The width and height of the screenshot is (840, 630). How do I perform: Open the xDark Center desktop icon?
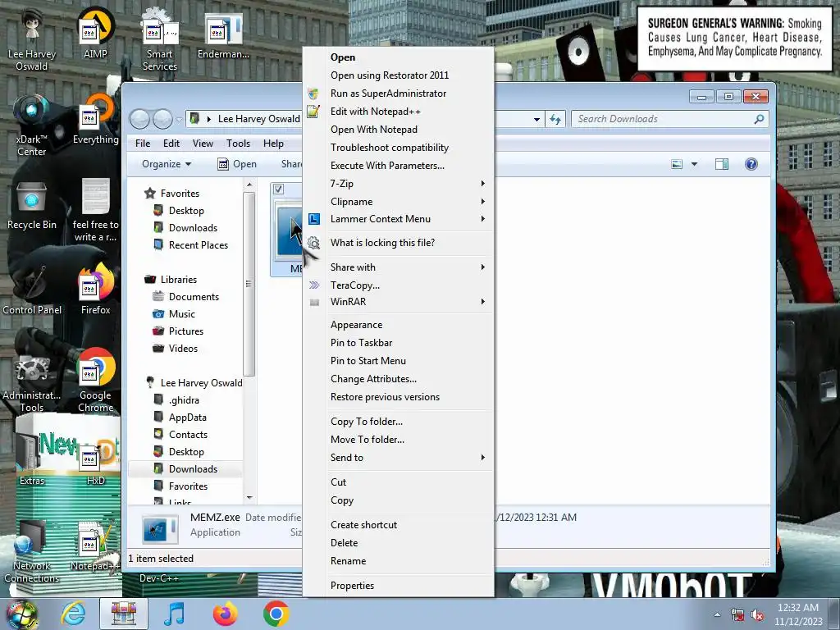click(x=32, y=125)
